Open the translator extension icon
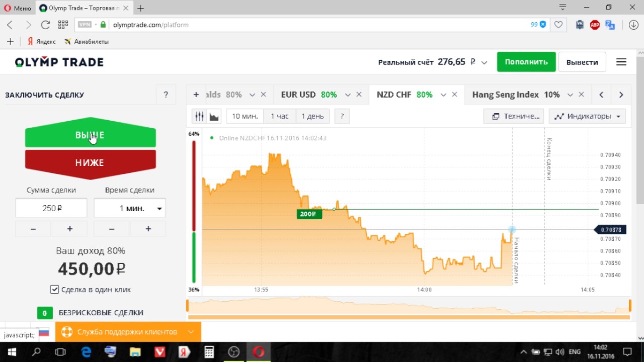The image size is (644, 362). coord(610,25)
